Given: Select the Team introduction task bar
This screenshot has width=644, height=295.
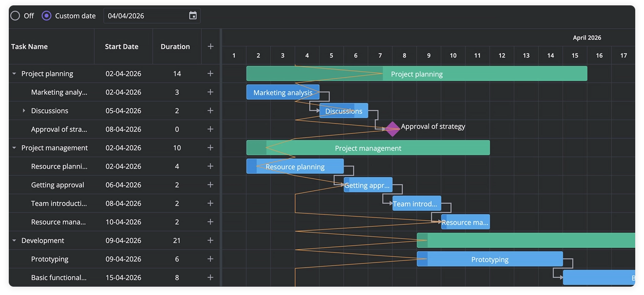Looking at the screenshot, I should click(417, 204).
